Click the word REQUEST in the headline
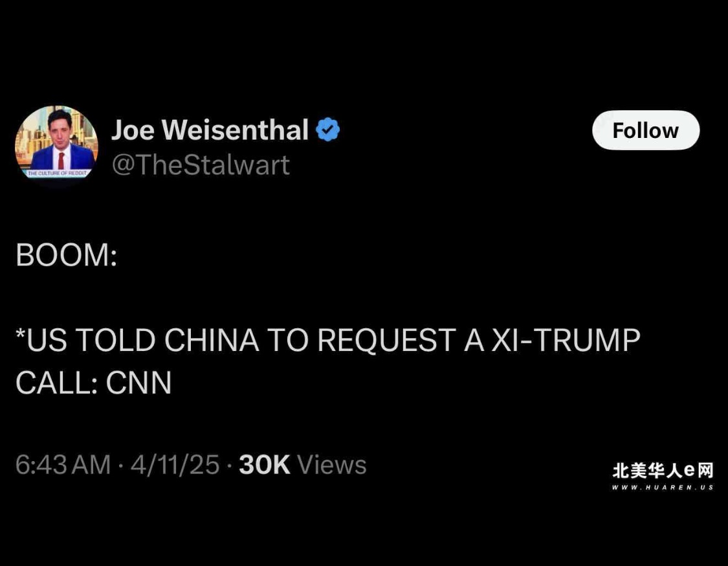This screenshot has width=728, height=566. (386, 340)
